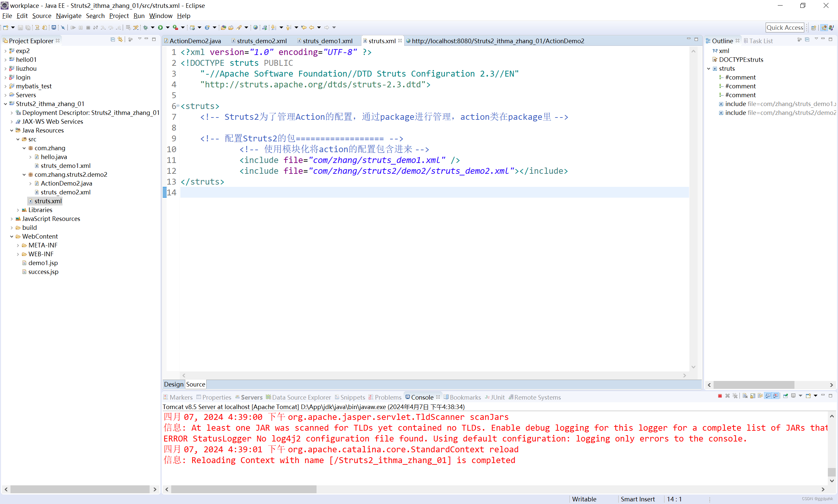Pin the Console view
The image size is (838, 504).
pyautogui.click(x=785, y=396)
